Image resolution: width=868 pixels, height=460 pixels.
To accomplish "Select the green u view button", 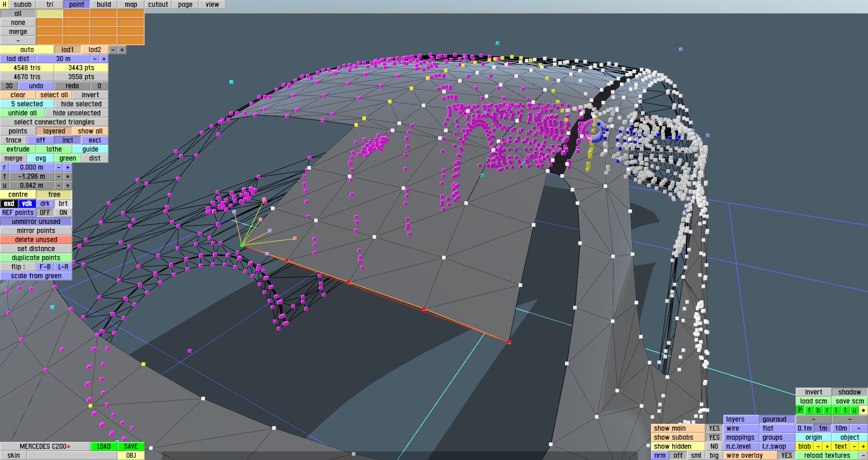I will [x=854, y=410].
